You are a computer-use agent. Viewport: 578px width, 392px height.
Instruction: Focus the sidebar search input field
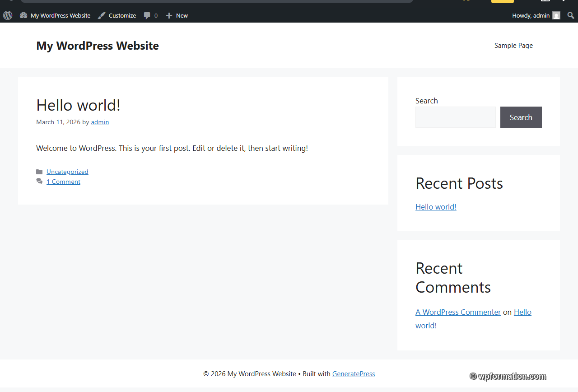point(456,117)
